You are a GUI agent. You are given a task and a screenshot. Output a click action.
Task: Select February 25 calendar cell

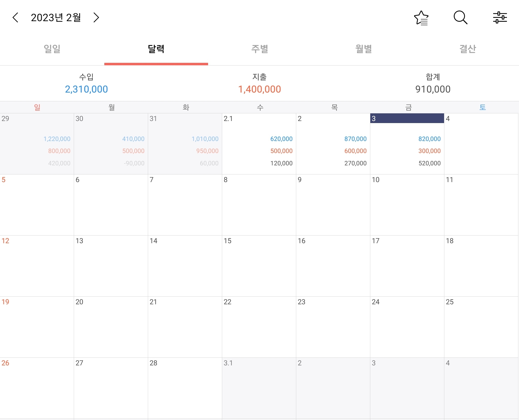(481, 327)
